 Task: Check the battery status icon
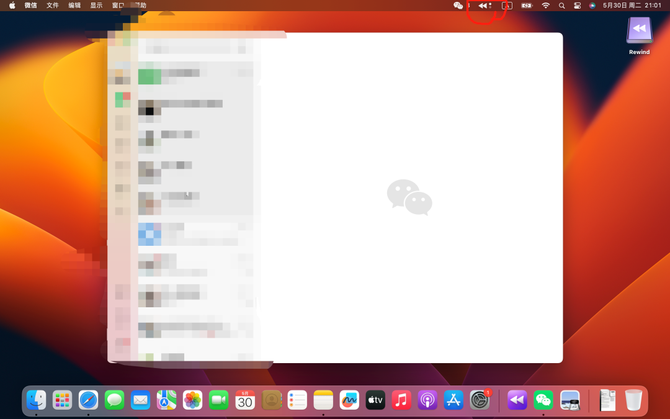[x=526, y=6]
